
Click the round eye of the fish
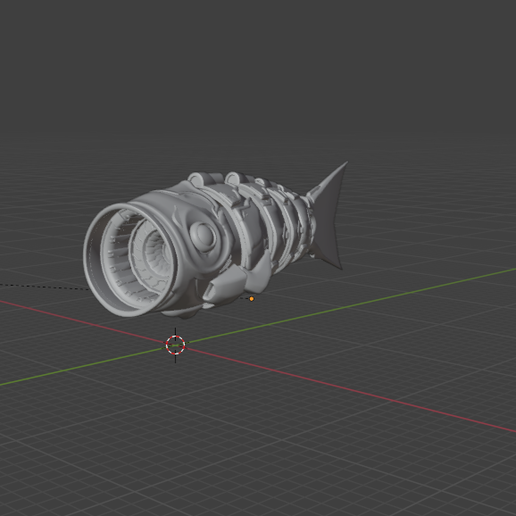pos(204,237)
